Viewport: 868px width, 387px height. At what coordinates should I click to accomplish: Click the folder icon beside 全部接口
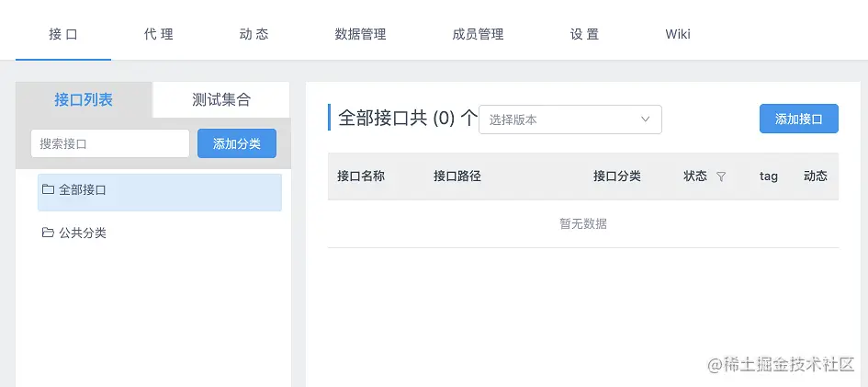click(x=48, y=189)
